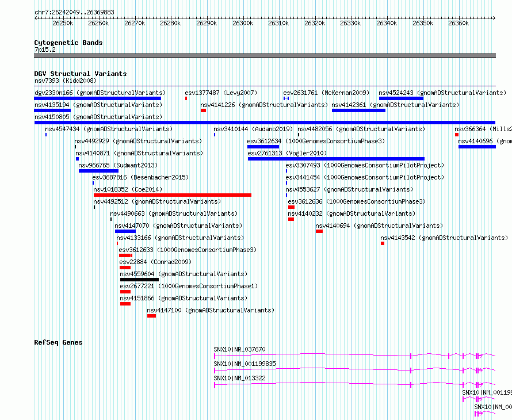512x420 pixels.
Task: Open SNX10|NM_013322 transcript
Action: coord(240,378)
